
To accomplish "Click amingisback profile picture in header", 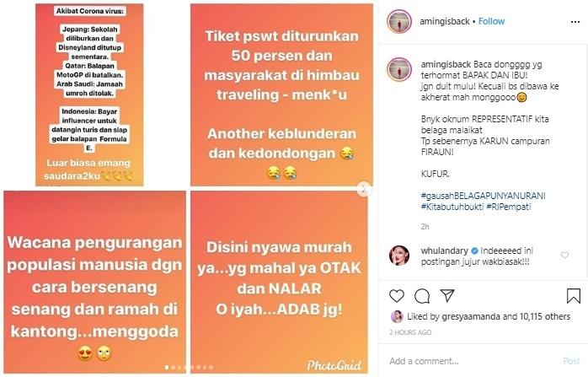I will click(x=399, y=21).
